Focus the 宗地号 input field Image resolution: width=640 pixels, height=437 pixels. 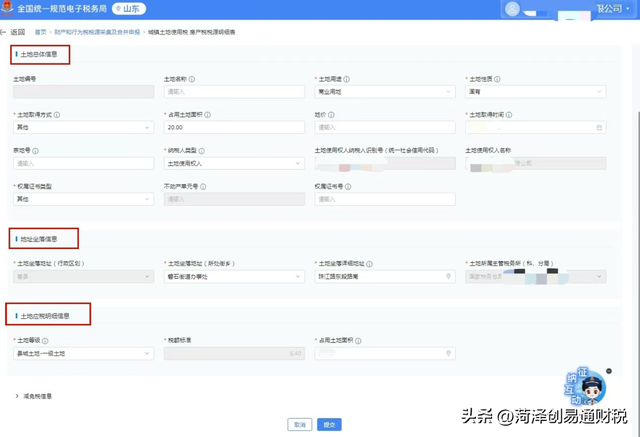point(83,163)
